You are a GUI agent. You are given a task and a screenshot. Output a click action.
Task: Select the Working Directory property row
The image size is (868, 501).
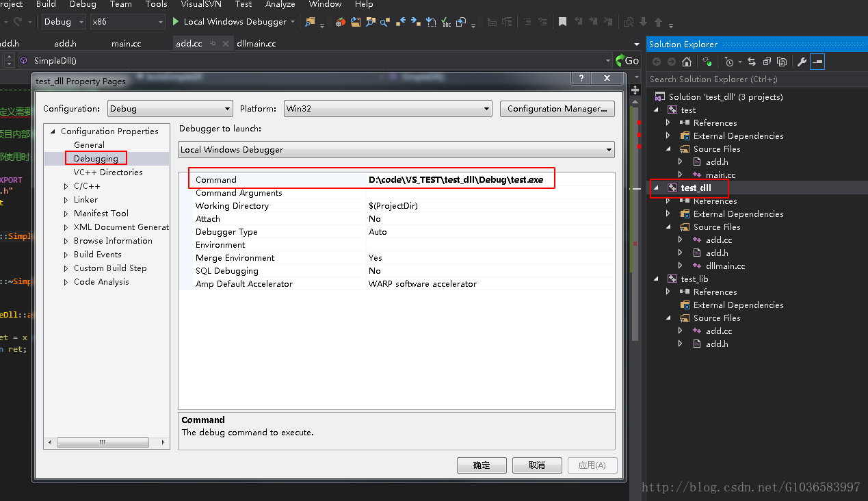coord(397,206)
